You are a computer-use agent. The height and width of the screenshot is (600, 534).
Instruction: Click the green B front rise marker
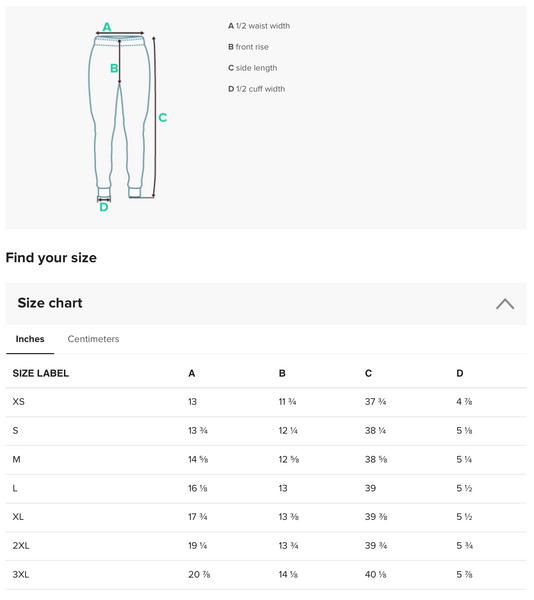point(114,69)
